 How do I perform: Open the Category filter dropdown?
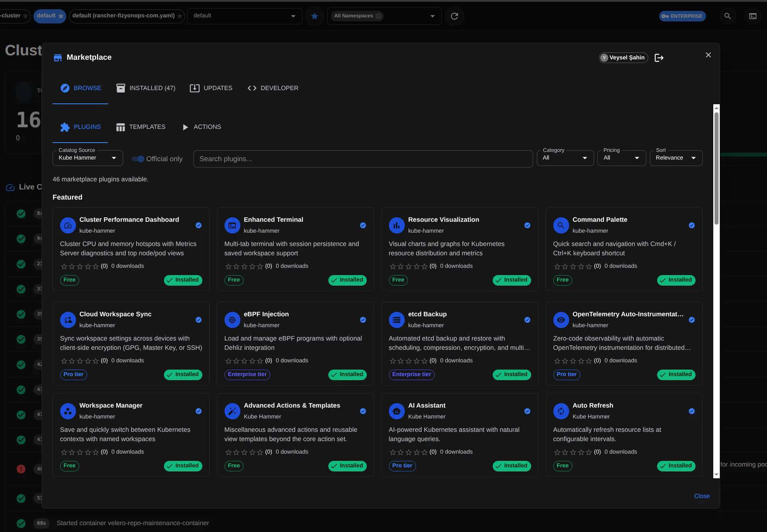[565, 158]
